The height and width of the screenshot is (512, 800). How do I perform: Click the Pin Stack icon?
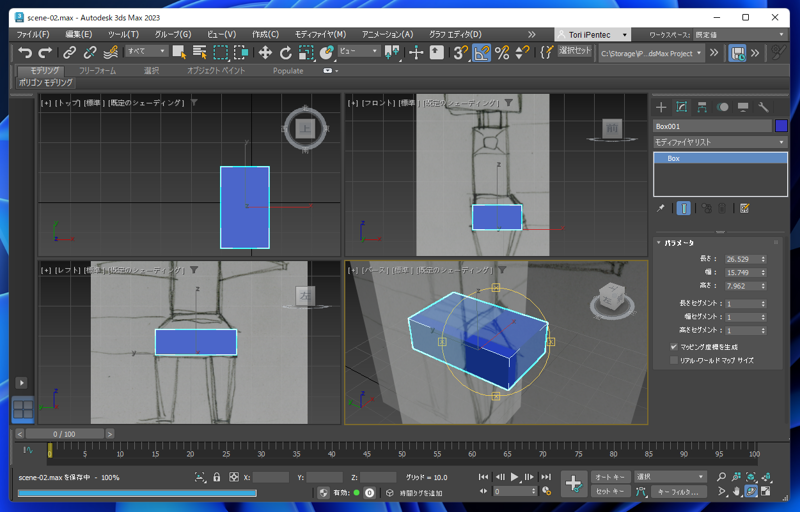[661, 208]
